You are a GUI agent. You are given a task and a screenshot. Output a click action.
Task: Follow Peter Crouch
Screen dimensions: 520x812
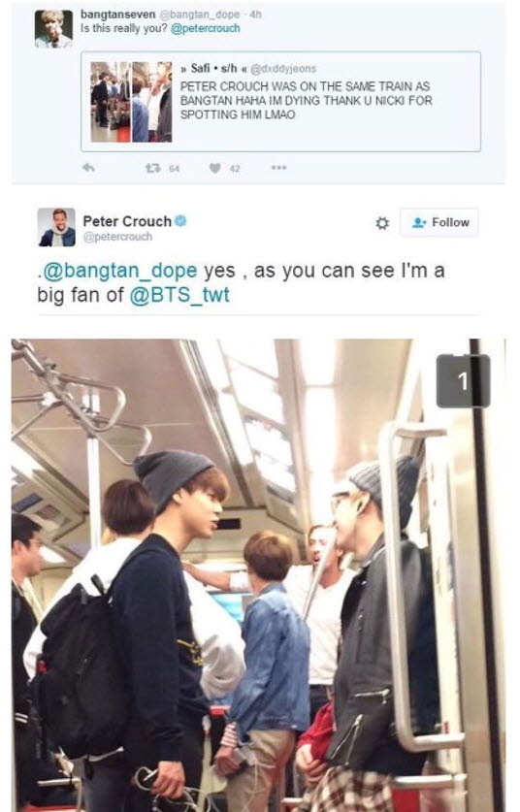point(439,223)
